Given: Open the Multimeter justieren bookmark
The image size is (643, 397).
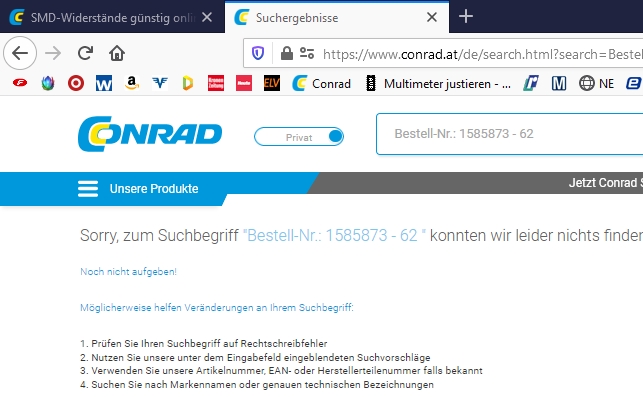Looking at the screenshot, I should pos(438,84).
